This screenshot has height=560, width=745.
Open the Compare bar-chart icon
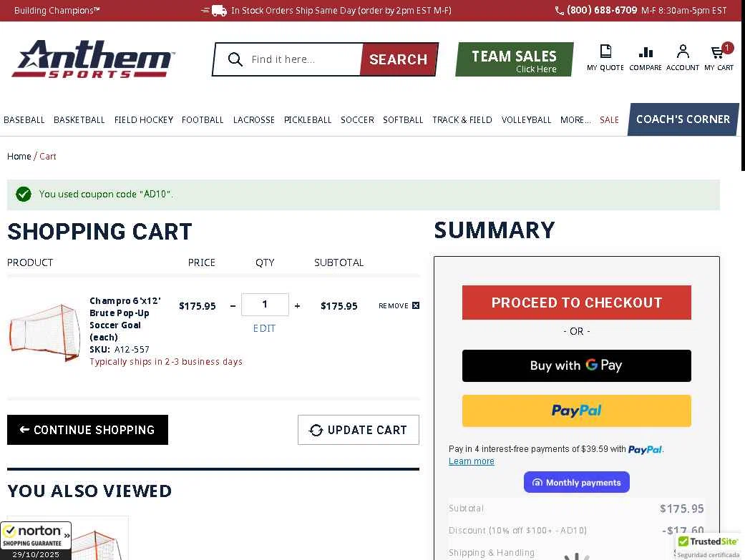pos(646,51)
